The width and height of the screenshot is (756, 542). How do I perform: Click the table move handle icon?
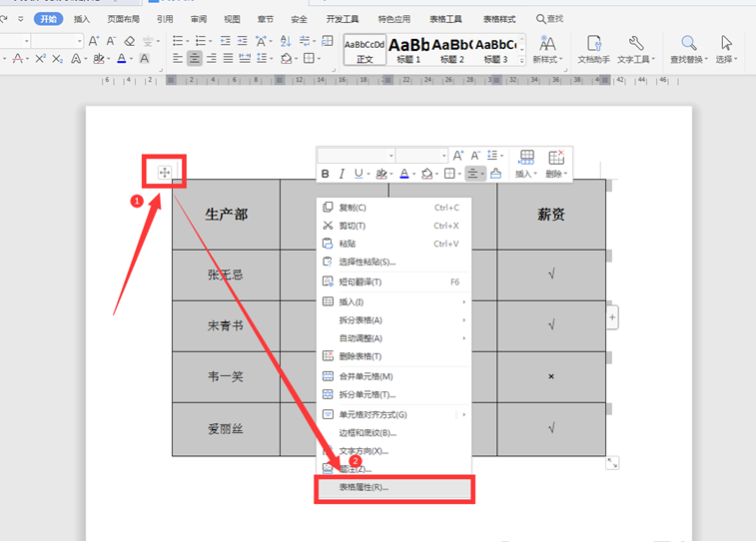(x=165, y=172)
